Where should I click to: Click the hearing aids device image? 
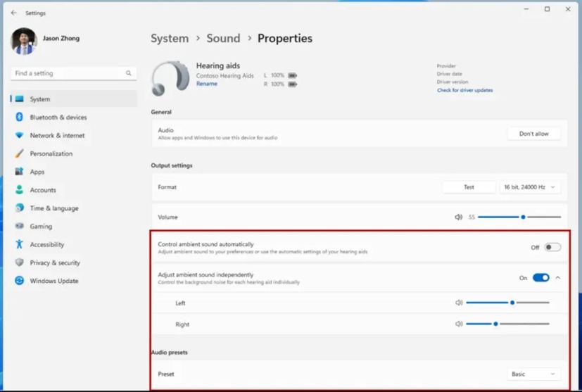[x=169, y=77]
